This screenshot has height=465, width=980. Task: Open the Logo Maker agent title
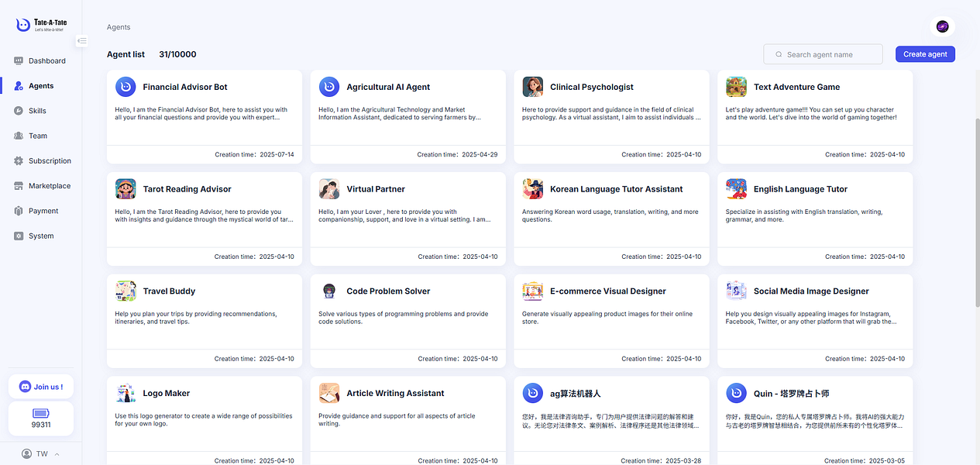click(x=167, y=393)
